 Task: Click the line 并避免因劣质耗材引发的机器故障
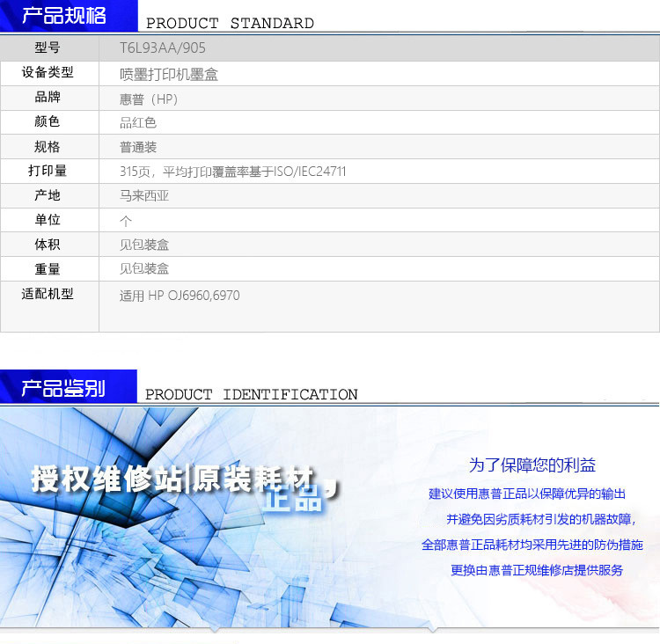541,519
